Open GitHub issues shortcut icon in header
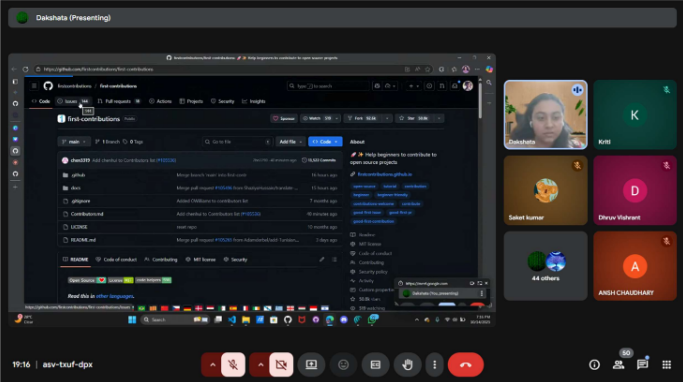 coord(429,86)
